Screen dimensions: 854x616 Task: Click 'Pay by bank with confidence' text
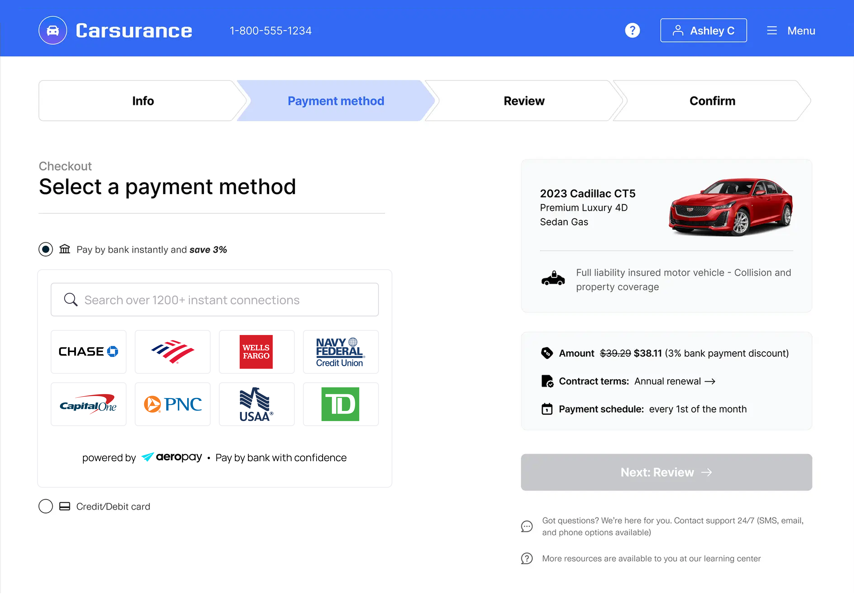click(281, 458)
